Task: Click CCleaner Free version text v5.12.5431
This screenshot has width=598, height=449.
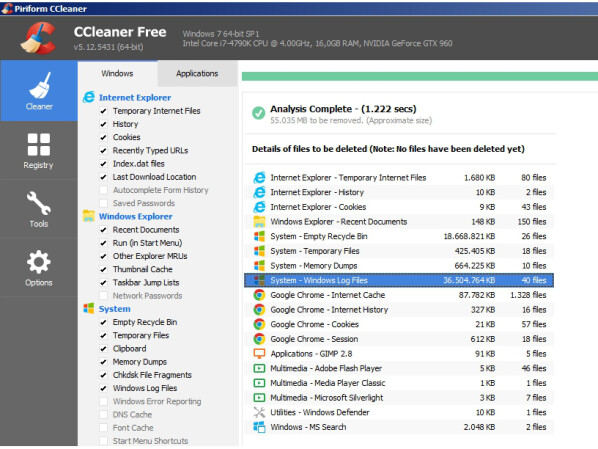Action: pos(109,47)
